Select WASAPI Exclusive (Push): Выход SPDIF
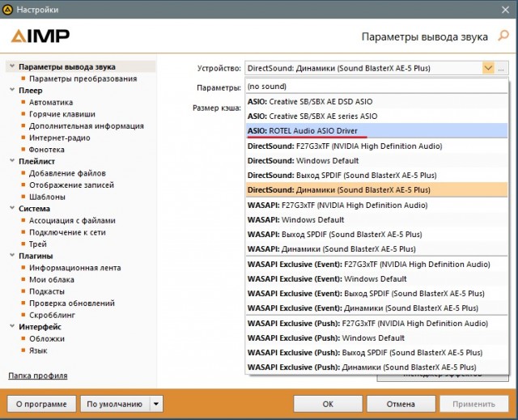 coord(376,353)
